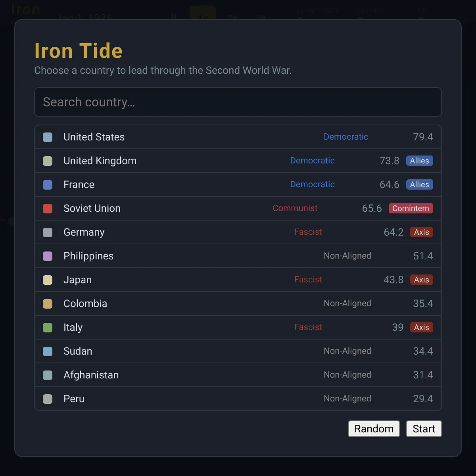Screen dimensions: 476x476
Task: Select Sudan from the list
Action: (x=238, y=351)
